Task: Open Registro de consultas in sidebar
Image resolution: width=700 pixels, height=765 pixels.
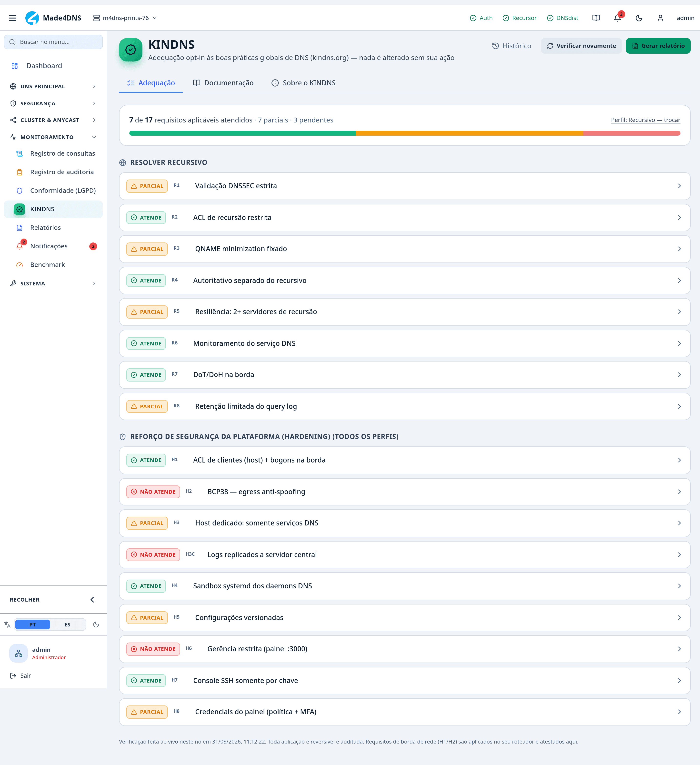Action: 53,153
